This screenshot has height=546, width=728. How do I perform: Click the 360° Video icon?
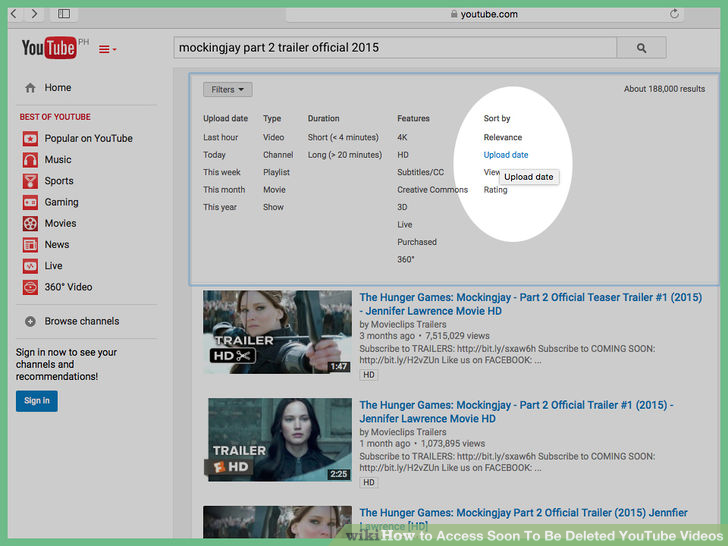pyautogui.click(x=30, y=287)
